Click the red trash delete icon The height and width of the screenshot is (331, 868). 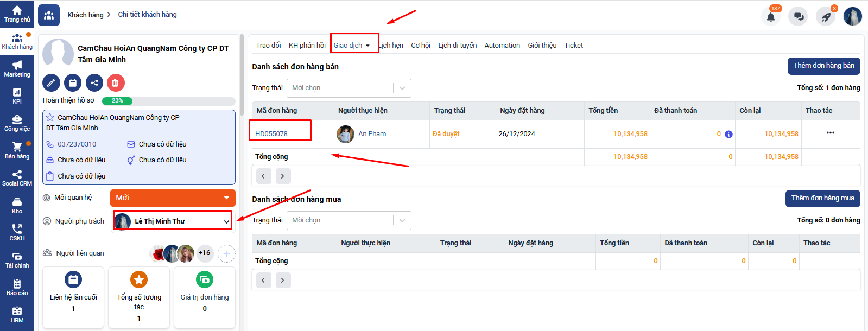tap(115, 83)
